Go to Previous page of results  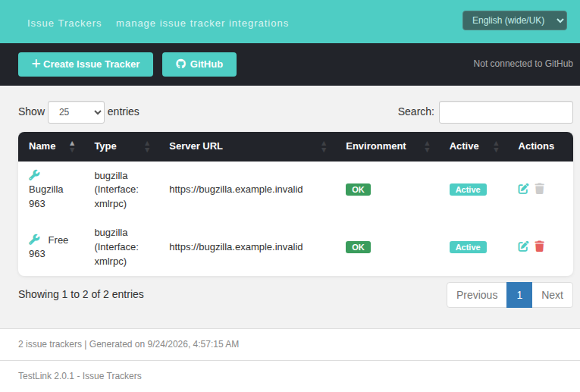click(477, 295)
